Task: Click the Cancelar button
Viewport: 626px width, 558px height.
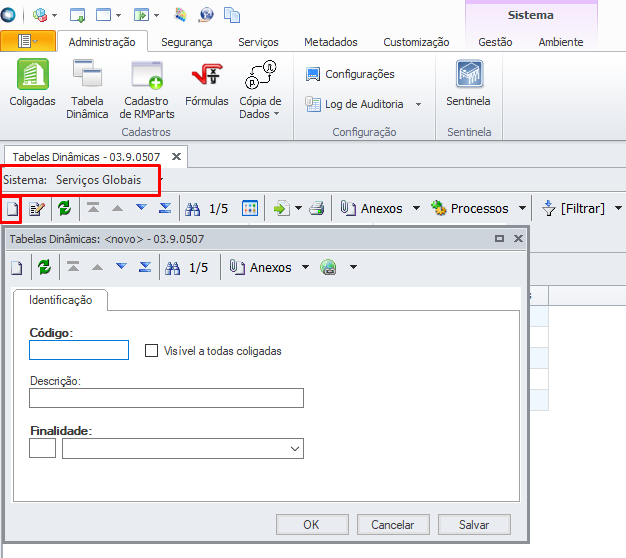Action: [392, 525]
